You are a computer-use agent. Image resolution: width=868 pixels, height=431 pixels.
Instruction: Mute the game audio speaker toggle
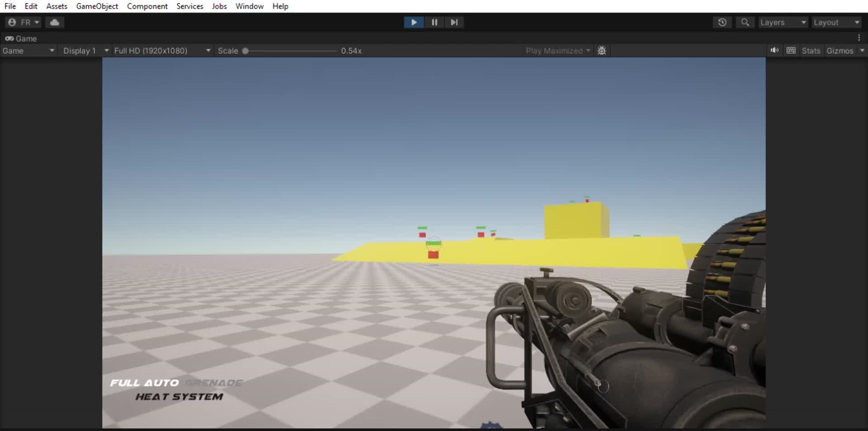coord(774,50)
